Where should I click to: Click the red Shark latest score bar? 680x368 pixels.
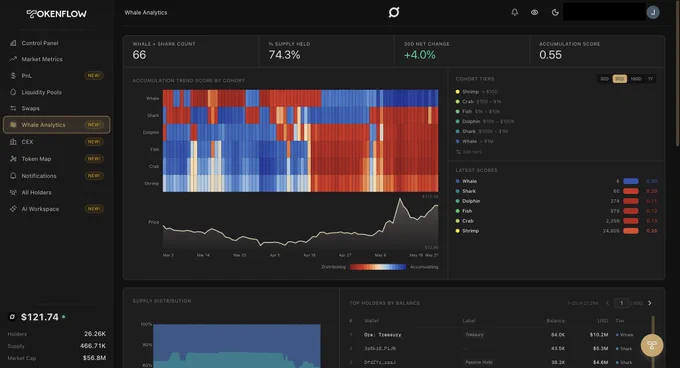pos(631,191)
